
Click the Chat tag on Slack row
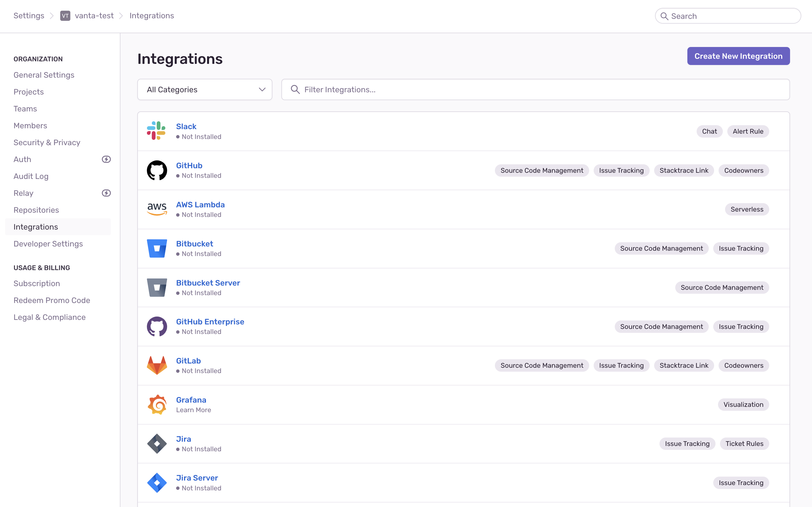pos(709,131)
